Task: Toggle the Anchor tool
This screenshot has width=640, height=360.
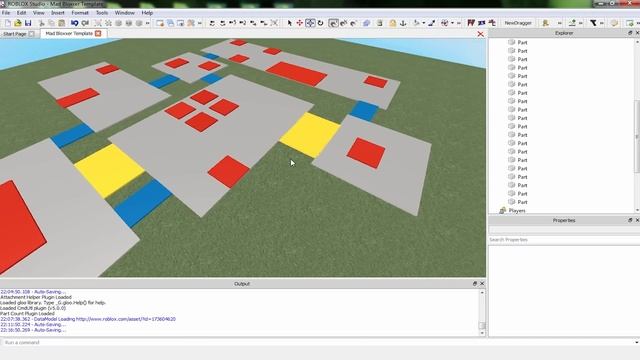Action: [x=403, y=23]
